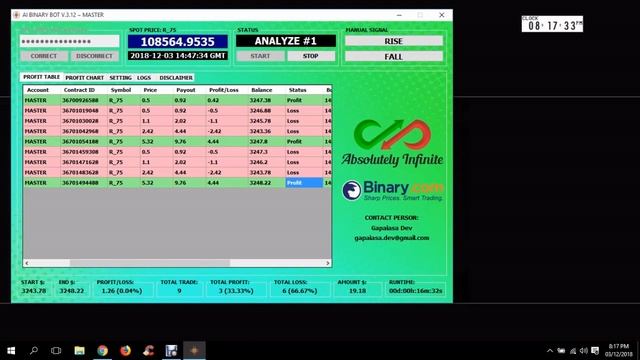The image size is (640, 360).
Task: Click the table scroll-right arrow
Action: coord(328,263)
